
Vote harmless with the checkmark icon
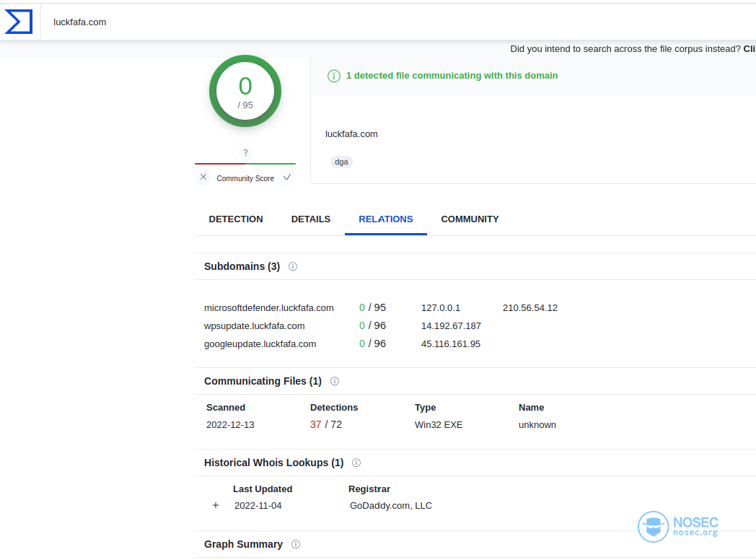[287, 177]
